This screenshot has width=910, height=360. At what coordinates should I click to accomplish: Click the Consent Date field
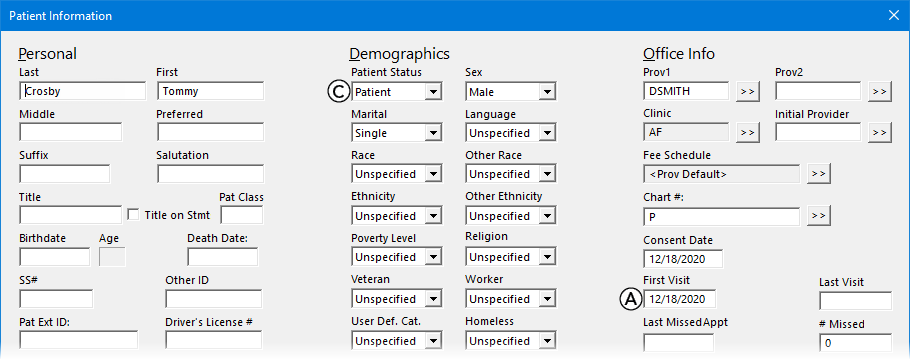683,259
